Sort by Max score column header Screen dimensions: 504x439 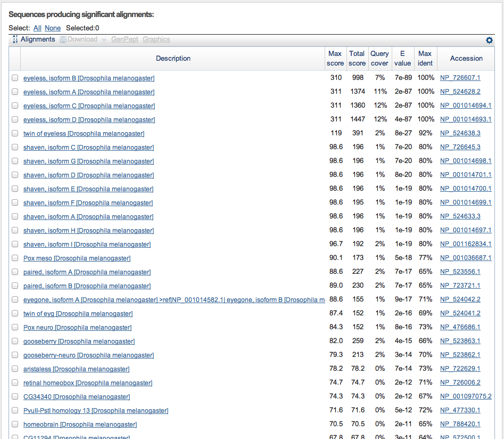335,59
